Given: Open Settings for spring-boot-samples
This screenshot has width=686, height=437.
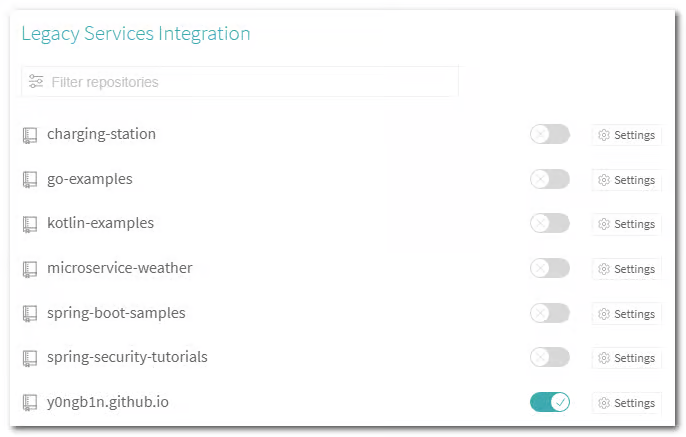Looking at the screenshot, I should tap(626, 314).
